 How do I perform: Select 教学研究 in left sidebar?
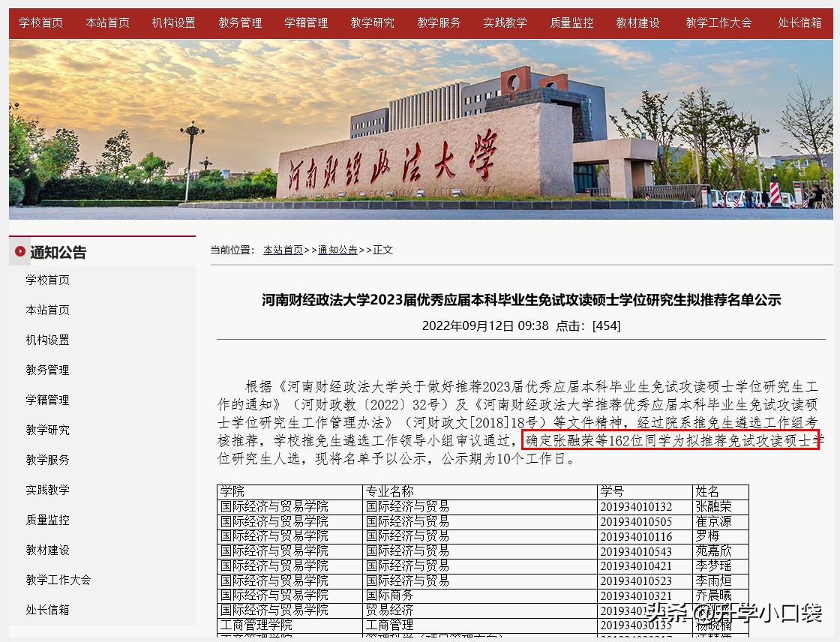click(47, 430)
